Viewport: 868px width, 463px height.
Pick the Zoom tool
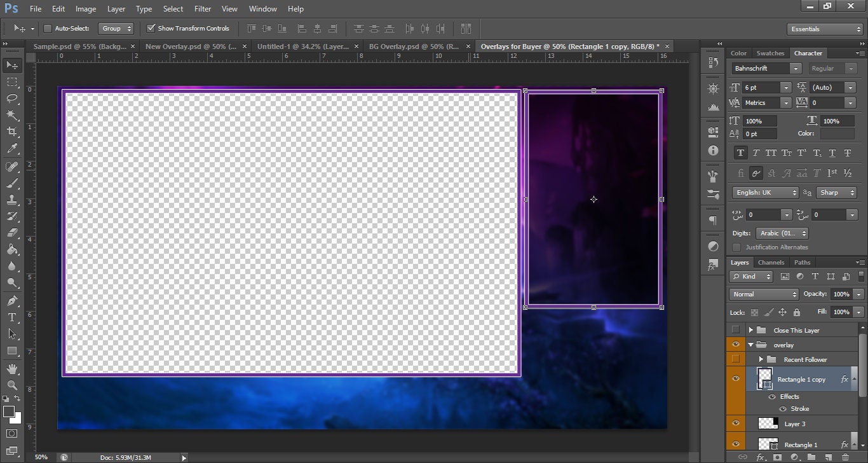(x=13, y=385)
